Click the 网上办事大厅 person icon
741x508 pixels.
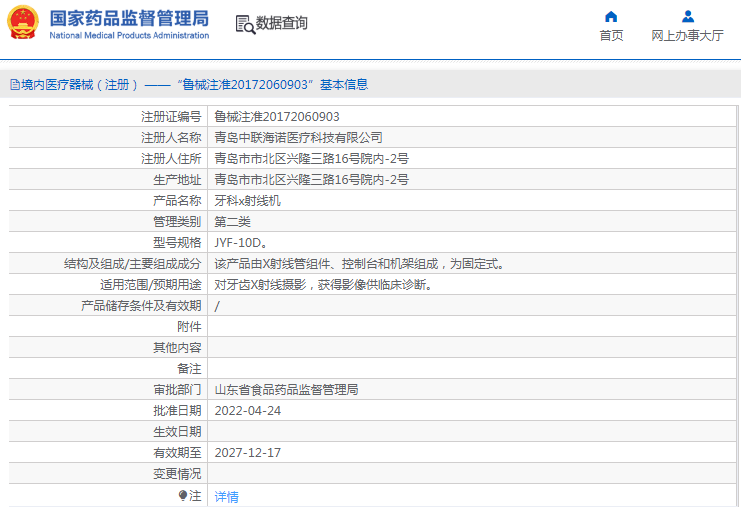687,16
